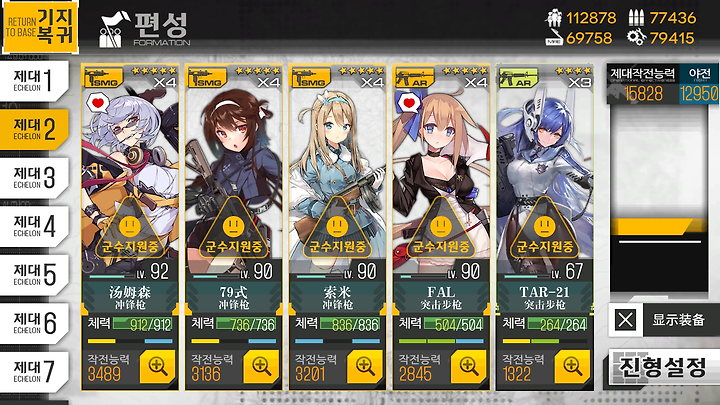
Task: Switch to the 야전 night battle stat
Action: point(700,85)
